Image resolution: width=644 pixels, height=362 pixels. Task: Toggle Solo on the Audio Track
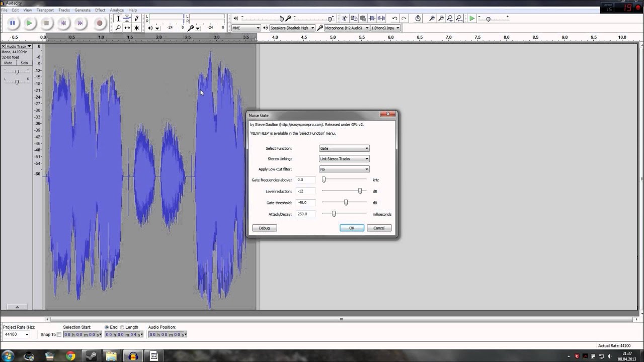24,63
